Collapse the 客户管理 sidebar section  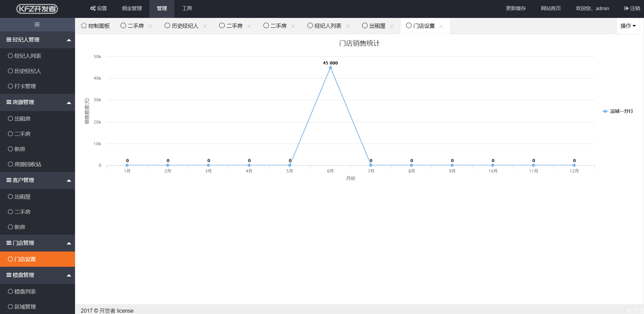click(38, 180)
